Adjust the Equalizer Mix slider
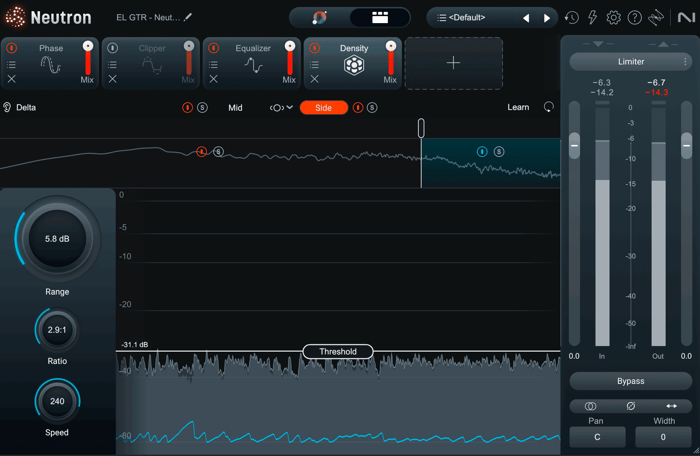This screenshot has width=700, height=456. tap(290, 58)
